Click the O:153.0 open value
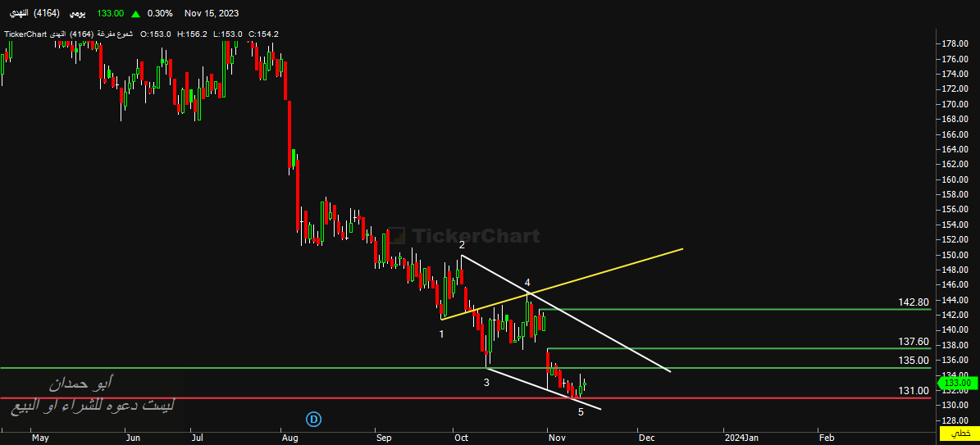 click(x=156, y=34)
